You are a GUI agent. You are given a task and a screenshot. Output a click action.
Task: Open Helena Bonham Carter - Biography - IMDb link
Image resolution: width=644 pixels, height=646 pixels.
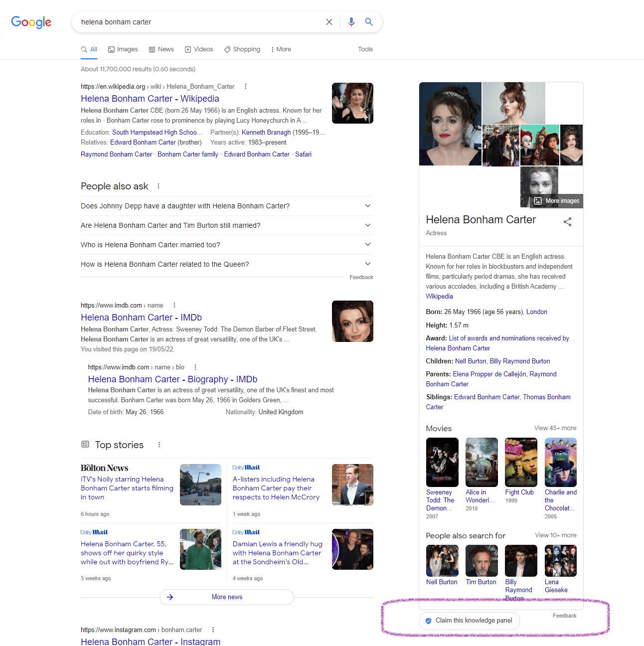pyautogui.click(x=172, y=379)
